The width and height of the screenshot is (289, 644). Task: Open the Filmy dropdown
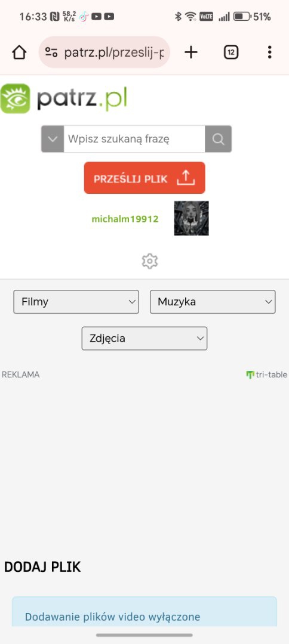coord(76,302)
